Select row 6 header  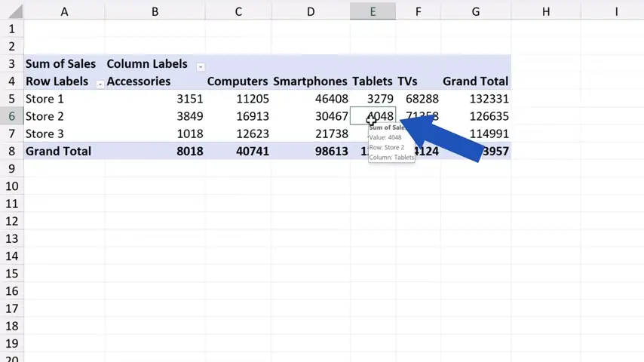(x=11, y=116)
